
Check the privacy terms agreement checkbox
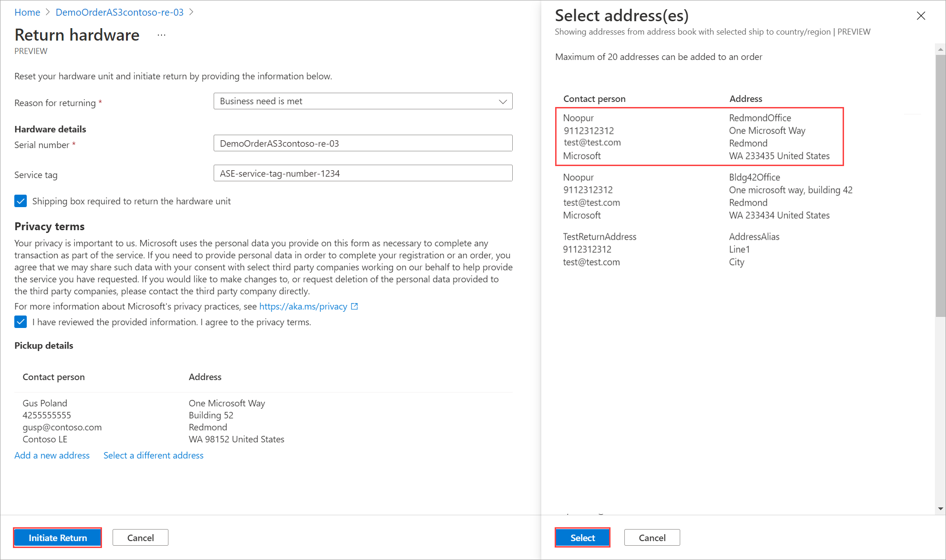click(20, 322)
